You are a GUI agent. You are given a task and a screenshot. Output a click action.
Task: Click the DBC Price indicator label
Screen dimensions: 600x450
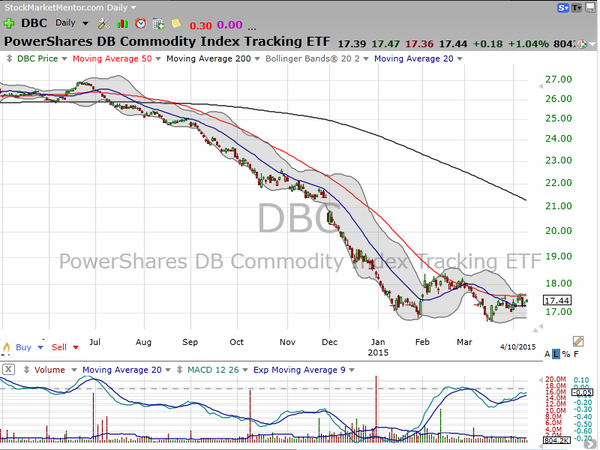[38, 59]
